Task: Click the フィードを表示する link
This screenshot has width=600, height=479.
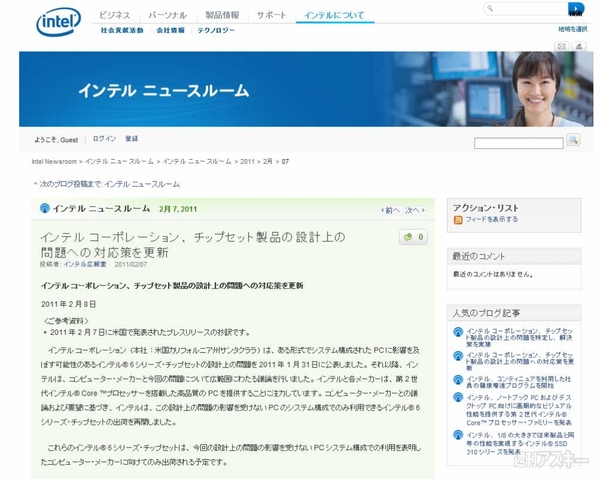Action: pyautogui.click(x=492, y=219)
